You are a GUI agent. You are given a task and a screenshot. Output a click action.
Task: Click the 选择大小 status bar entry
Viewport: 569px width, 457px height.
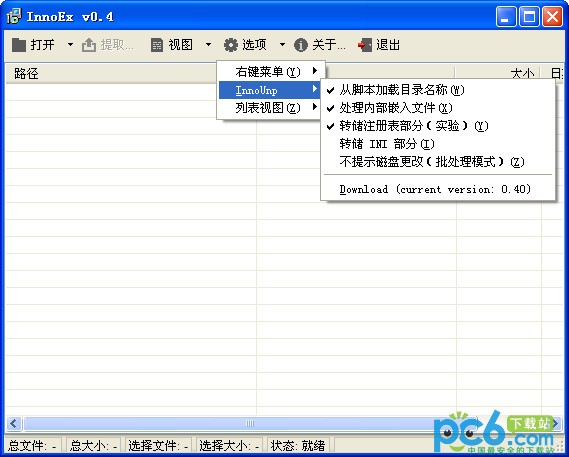[x=229, y=445]
